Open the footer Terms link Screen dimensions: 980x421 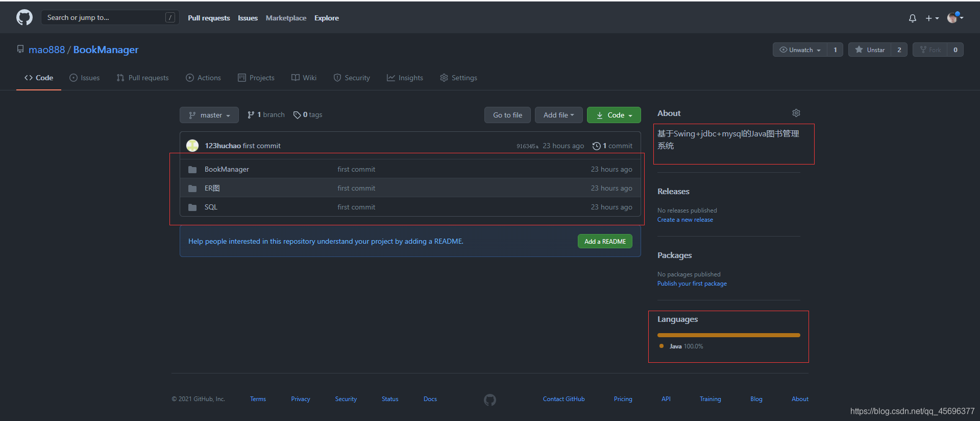[258, 399]
